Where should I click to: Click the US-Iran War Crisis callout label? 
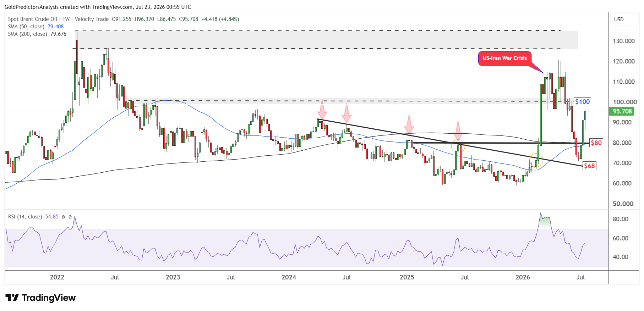tap(504, 58)
